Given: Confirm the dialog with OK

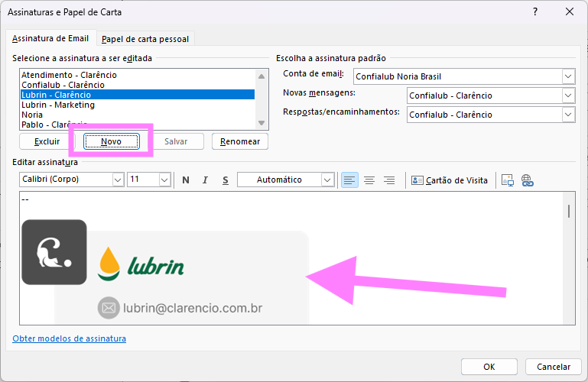Looking at the screenshot, I should (x=489, y=367).
